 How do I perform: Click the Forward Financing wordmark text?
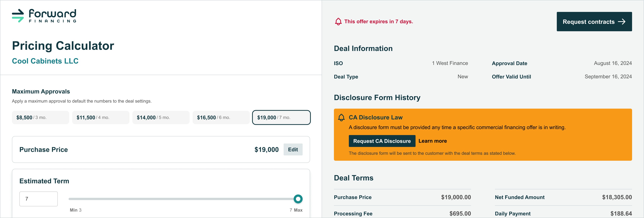pyautogui.click(x=53, y=16)
